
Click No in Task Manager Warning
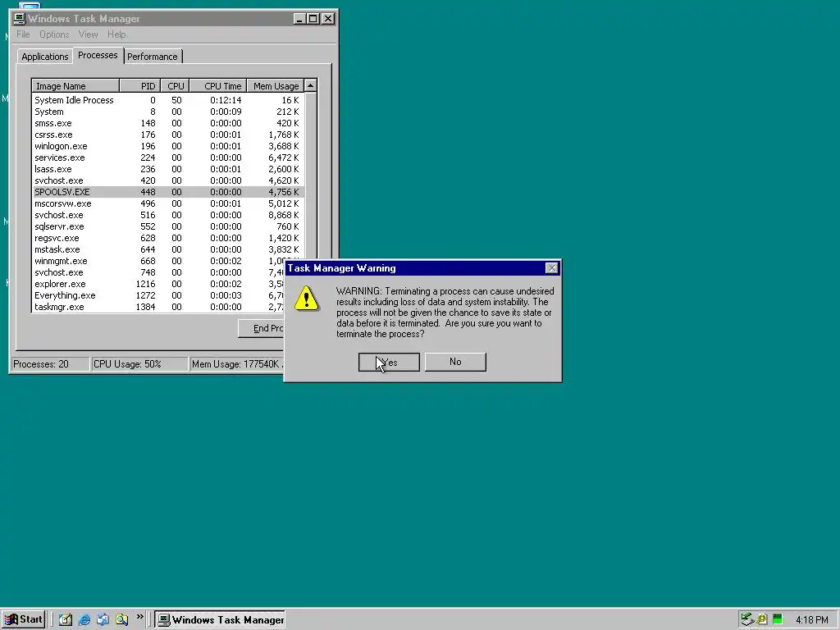click(455, 362)
